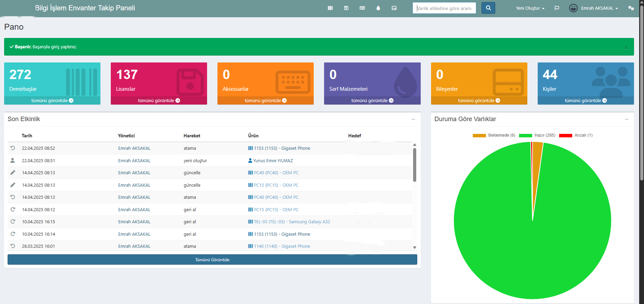View all under Demirbaşlar card
This screenshot has width=644, height=304.
52,100
